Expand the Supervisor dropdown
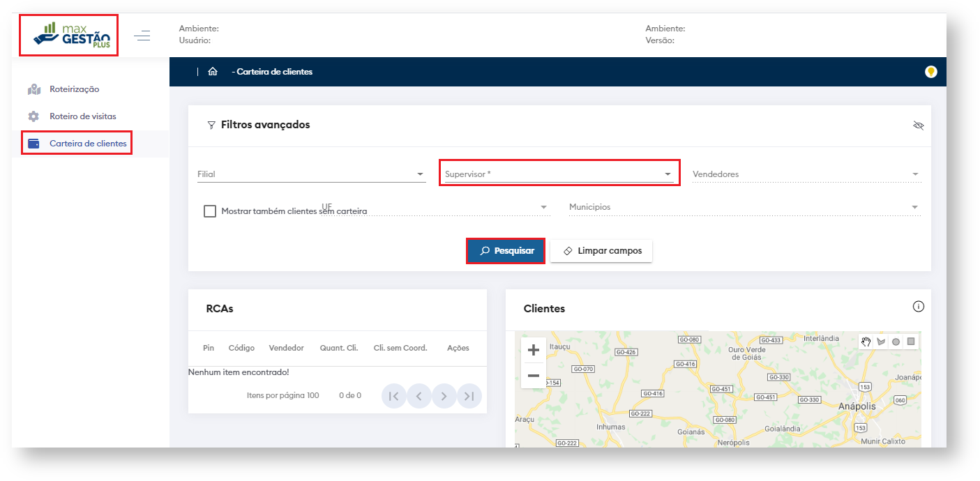The height and width of the screenshot is (481, 980). pyautogui.click(x=559, y=174)
